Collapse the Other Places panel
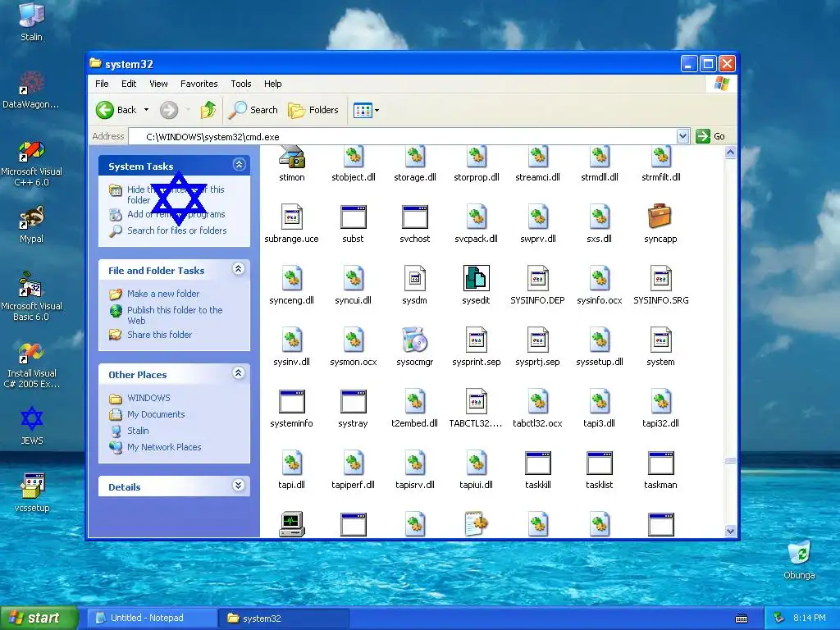Screen dimensions: 840x630 click(239, 373)
